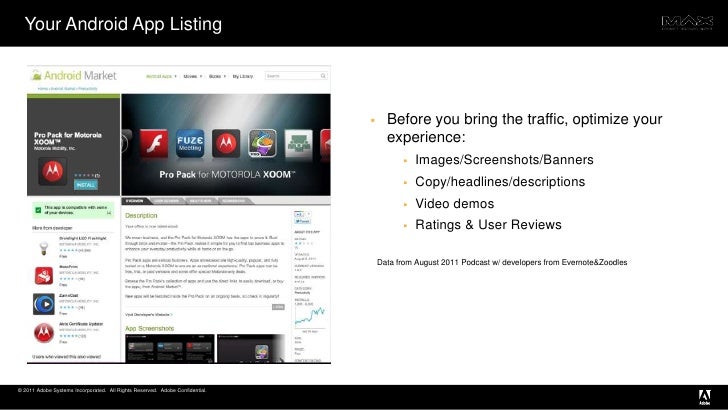The height and width of the screenshot is (410, 728).
Task: Select the Adobe copyright footer text
Action: tap(112, 390)
